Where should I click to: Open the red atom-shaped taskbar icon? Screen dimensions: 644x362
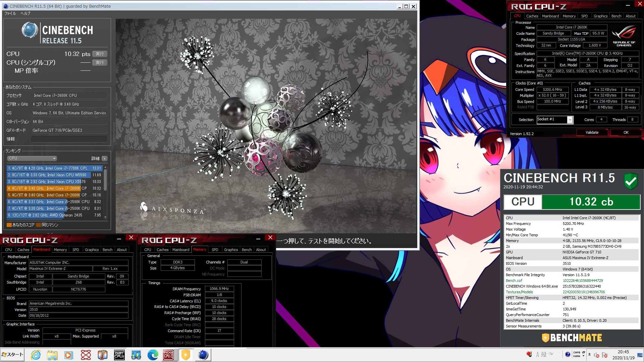[86, 355]
